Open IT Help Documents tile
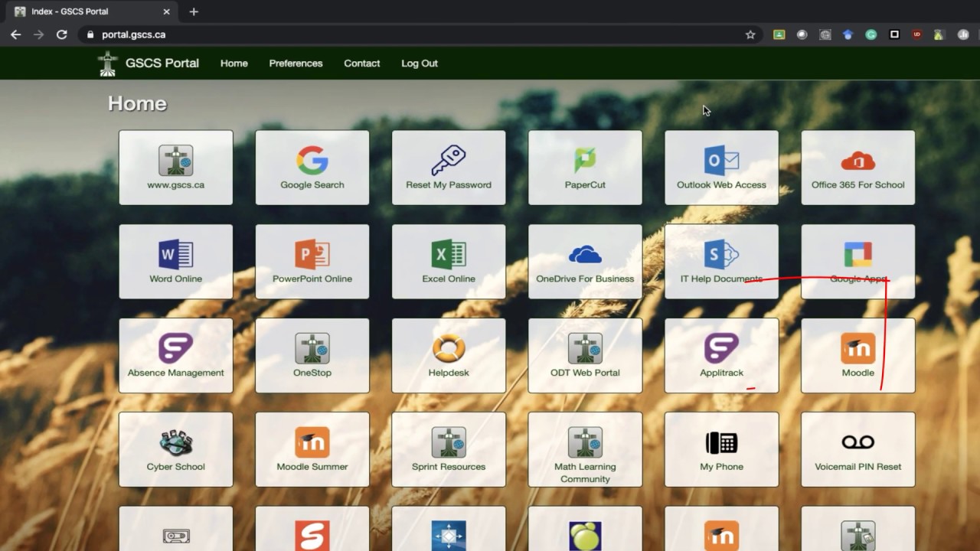 pos(721,262)
